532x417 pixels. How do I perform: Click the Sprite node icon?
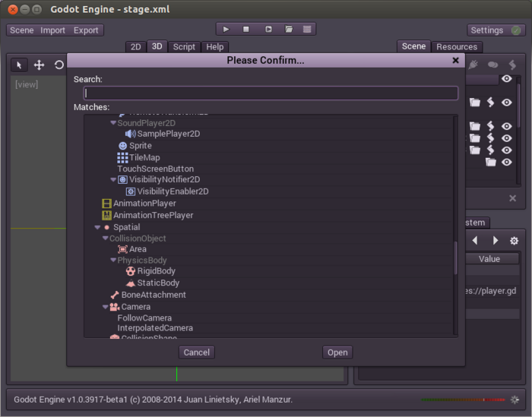(x=122, y=146)
